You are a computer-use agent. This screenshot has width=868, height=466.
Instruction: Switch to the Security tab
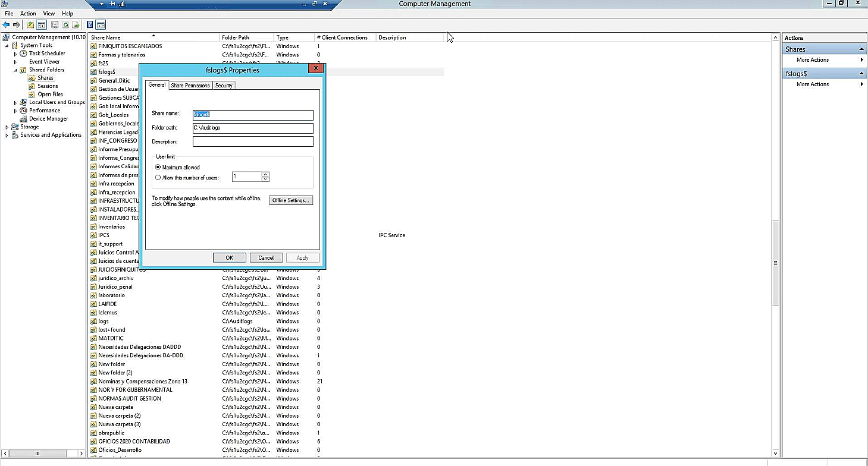pos(224,86)
